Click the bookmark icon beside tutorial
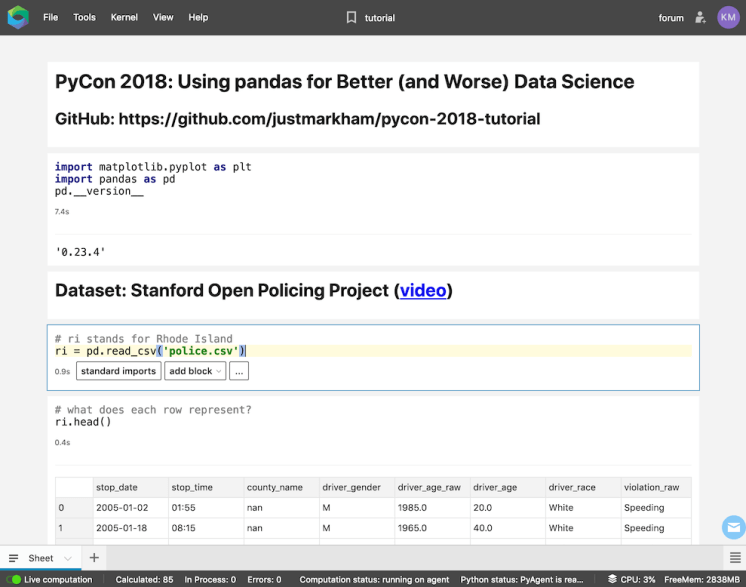This screenshot has width=746, height=587. (351, 18)
